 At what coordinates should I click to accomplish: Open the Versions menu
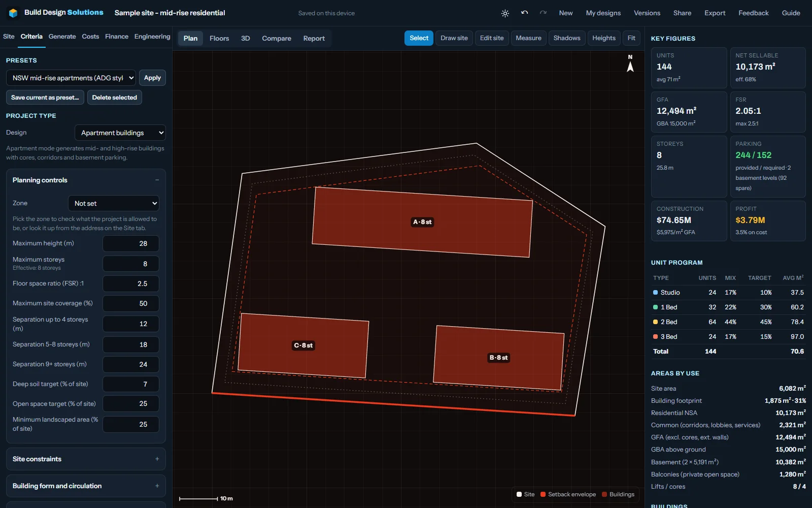647,13
